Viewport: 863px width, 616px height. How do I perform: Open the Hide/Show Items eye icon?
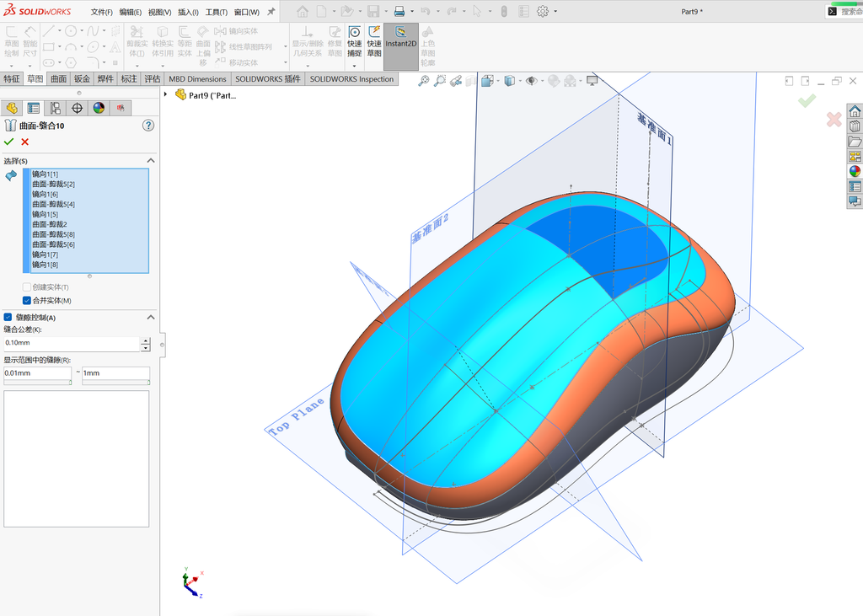click(x=531, y=81)
